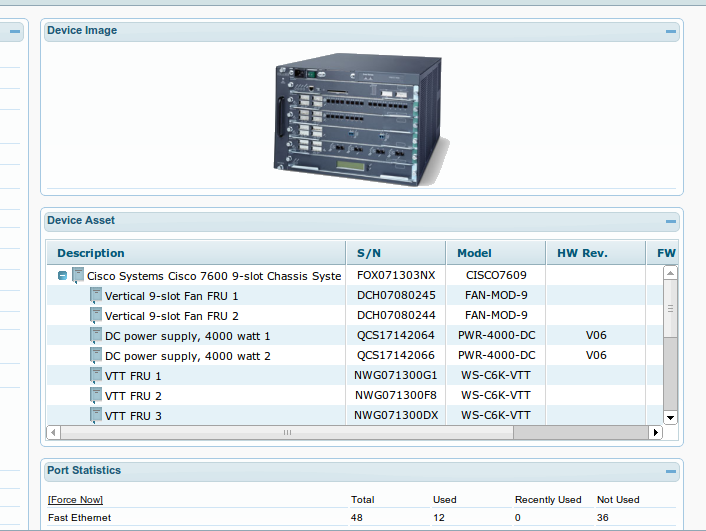Collapse the Device Asset panel
This screenshot has height=531, width=706.
[x=670, y=221]
